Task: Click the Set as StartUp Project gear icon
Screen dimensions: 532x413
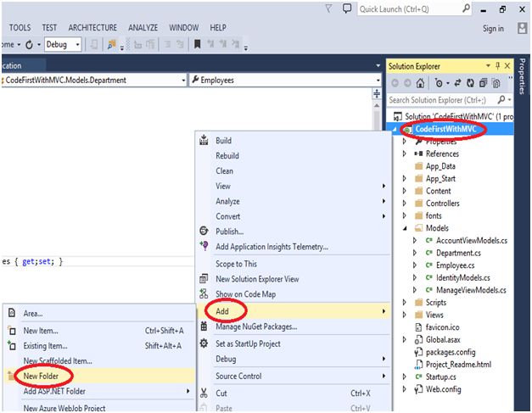Action: point(204,343)
